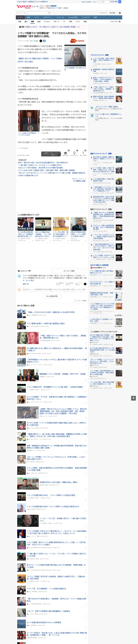This screenshot has height=644, width=138.
Task: Select the 科学 category
Action: 71,21
